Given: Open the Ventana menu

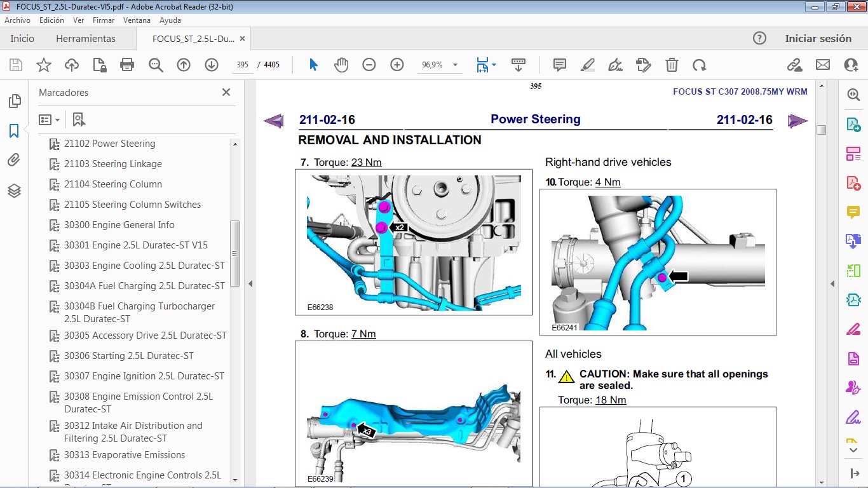Looking at the screenshot, I should 137,20.
